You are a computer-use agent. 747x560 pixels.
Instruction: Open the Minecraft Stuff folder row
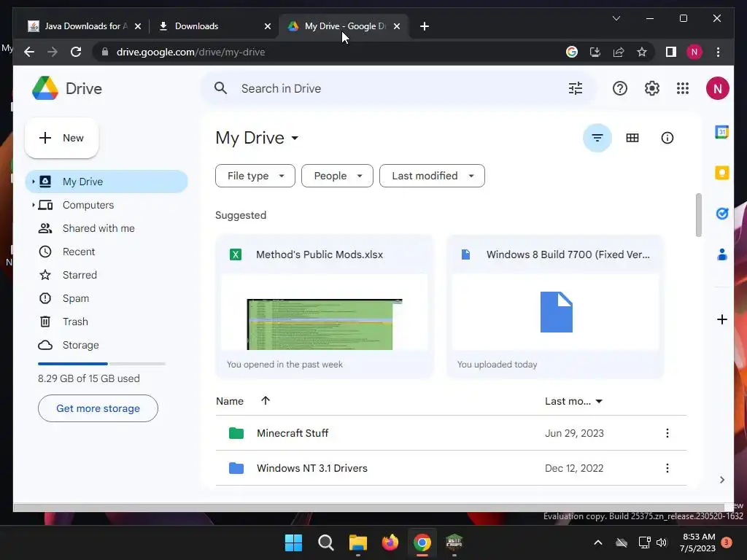click(x=451, y=433)
